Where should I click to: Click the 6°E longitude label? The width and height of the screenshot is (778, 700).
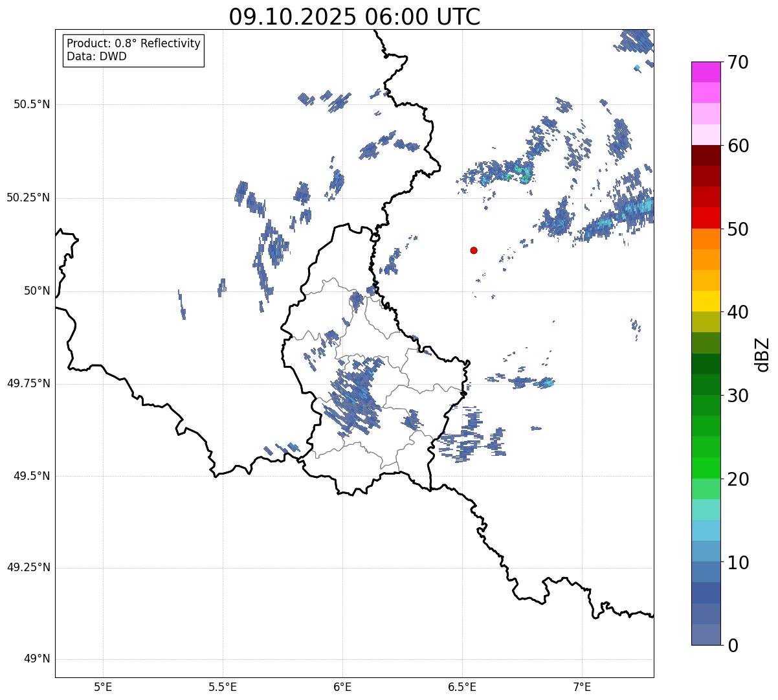click(342, 686)
